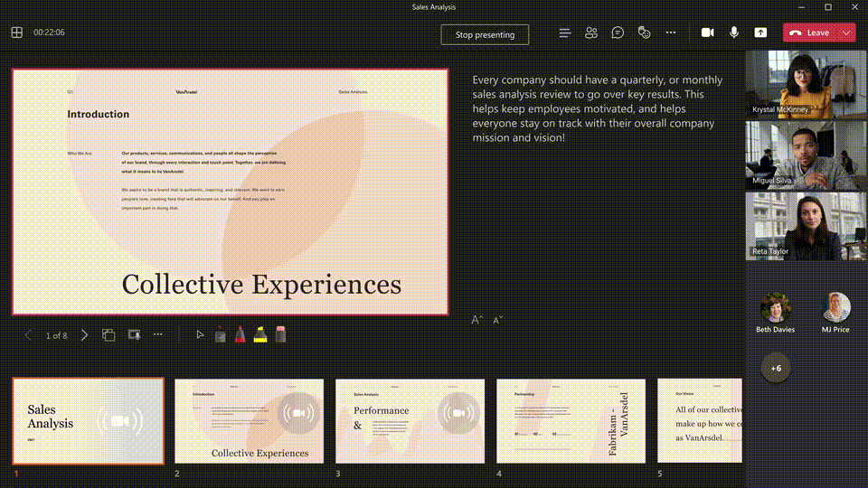The height and width of the screenshot is (488, 868).
Task: Open the reactions menu
Action: click(x=644, y=33)
